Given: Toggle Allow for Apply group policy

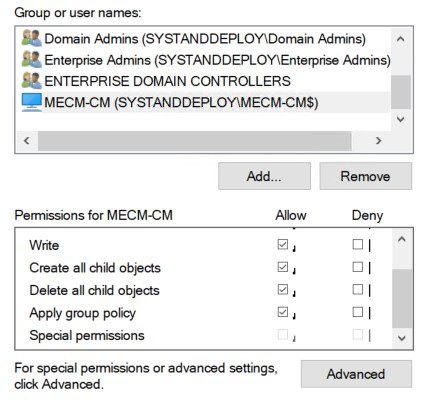Looking at the screenshot, I should 283,312.
